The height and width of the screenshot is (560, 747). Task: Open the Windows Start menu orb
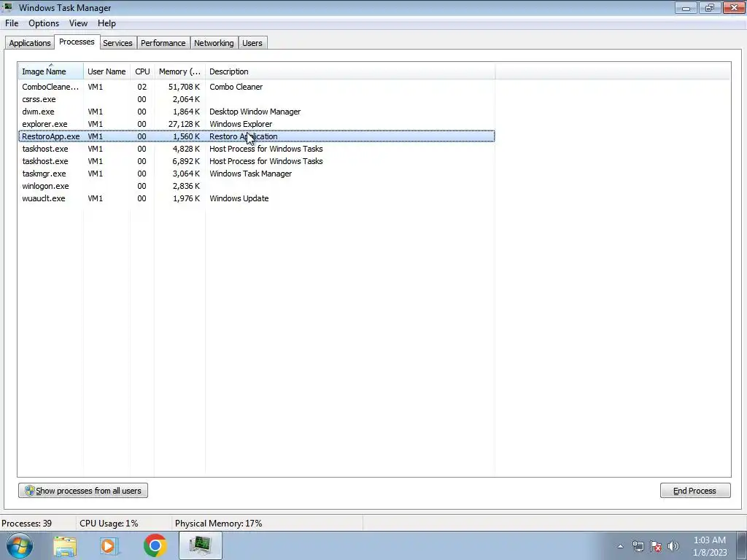(x=19, y=545)
